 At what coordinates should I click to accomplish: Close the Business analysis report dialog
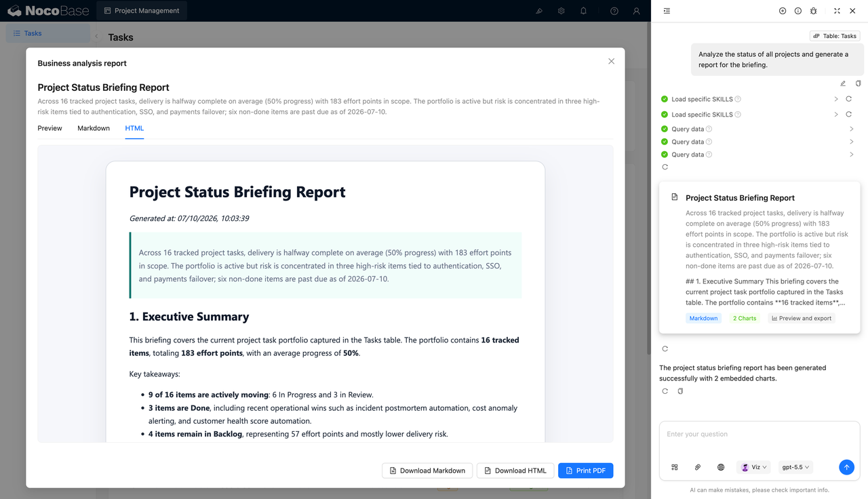611,61
